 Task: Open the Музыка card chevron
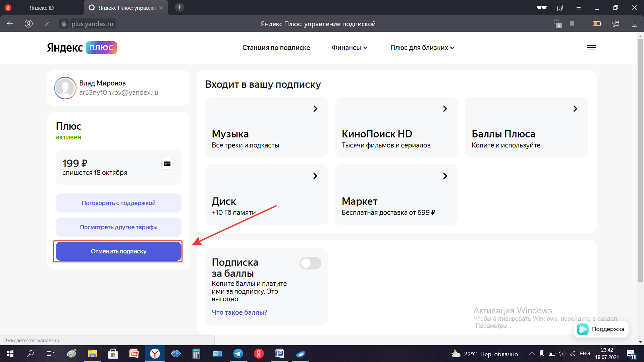[x=315, y=109]
